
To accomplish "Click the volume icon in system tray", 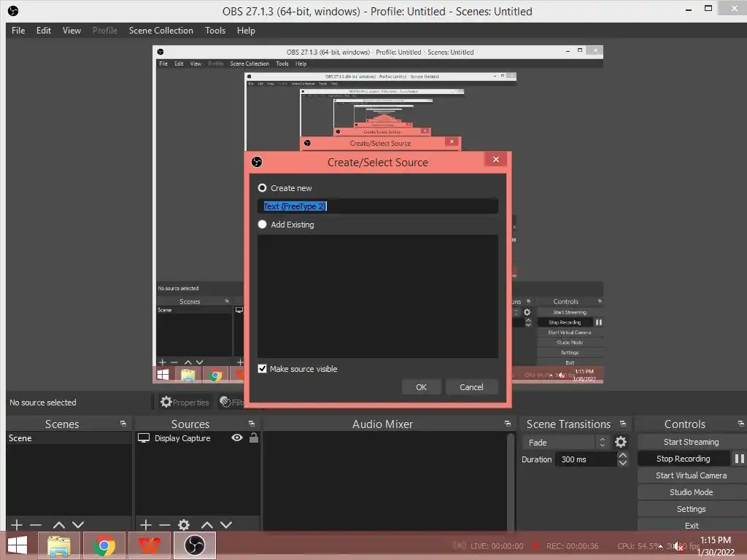I will click(678, 547).
